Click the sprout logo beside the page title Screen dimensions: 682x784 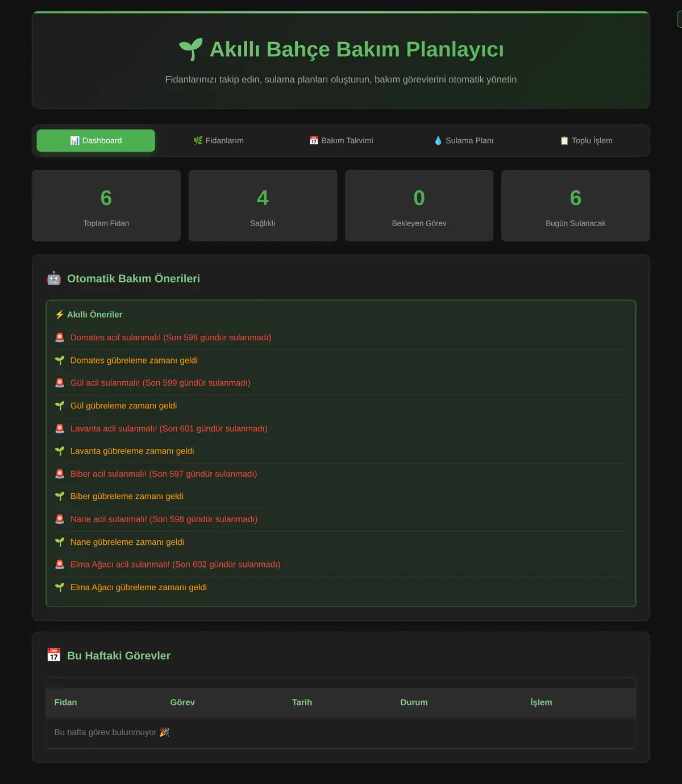[190, 49]
